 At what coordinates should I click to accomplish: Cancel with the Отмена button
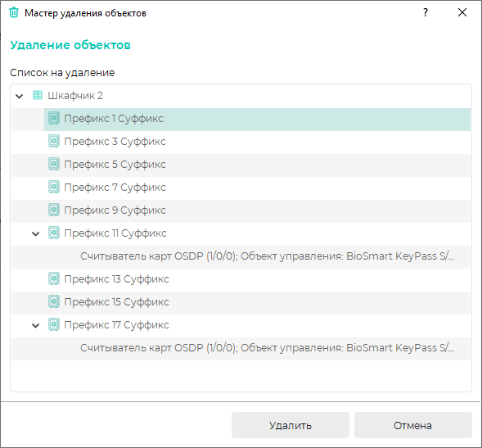click(x=412, y=425)
